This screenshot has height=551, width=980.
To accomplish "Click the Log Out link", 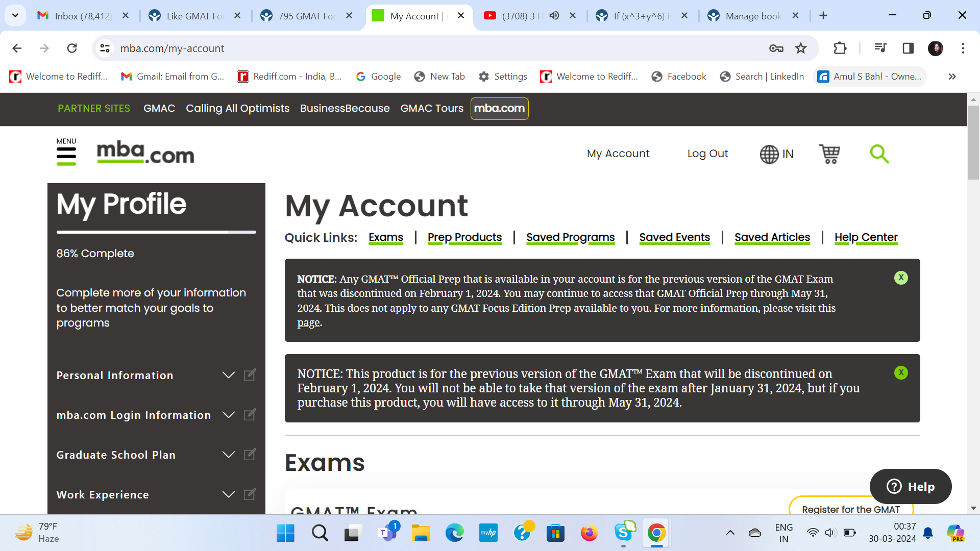I will (x=707, y=154).
